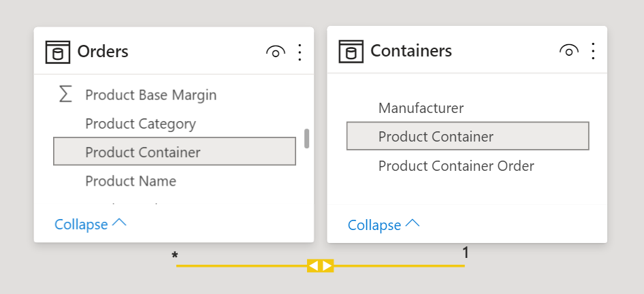Open the Orders table more options menu
The width and height of the screenshot is (644, 294).
300,52
